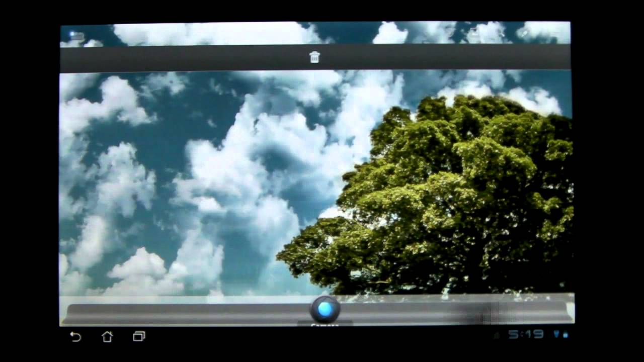Open the 5:19 clock in the status bar
Screen dimensions: 644x362
[x=526, y=334]
